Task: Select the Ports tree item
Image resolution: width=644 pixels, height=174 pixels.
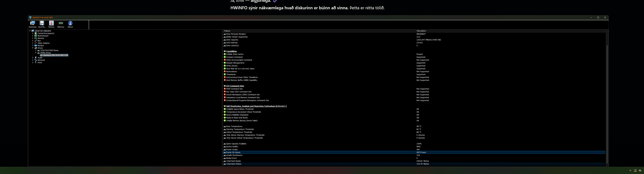Action: pos(40,63)
